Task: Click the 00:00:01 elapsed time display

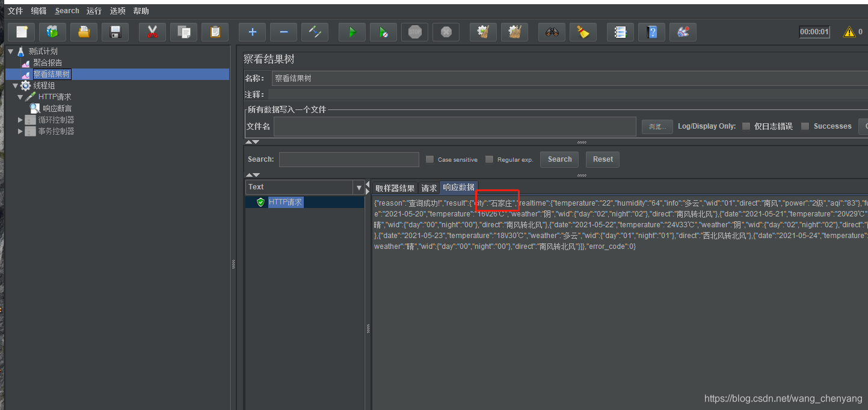Action: [x=814, y=32]
